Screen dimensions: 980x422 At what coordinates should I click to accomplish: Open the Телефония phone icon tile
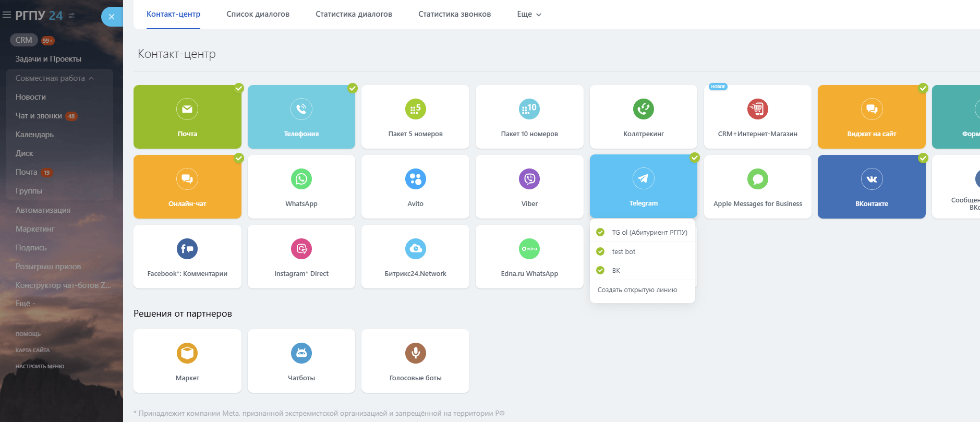coord(301,109)
